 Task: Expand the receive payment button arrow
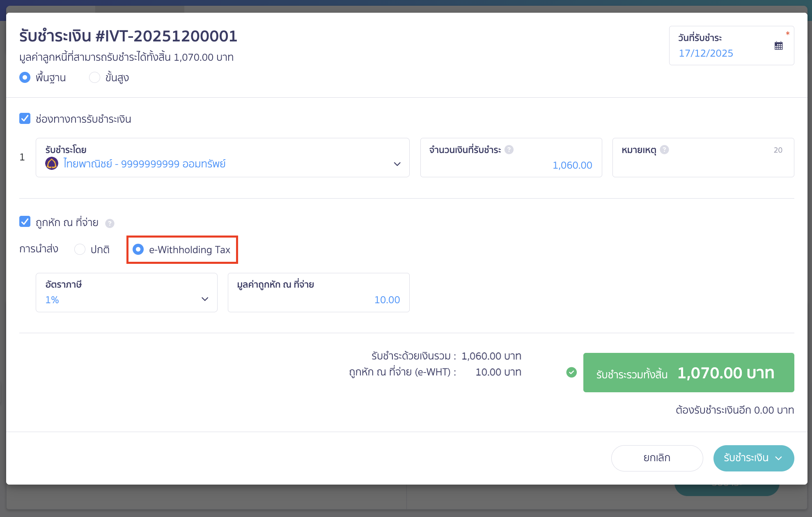(x=779, y=458)
